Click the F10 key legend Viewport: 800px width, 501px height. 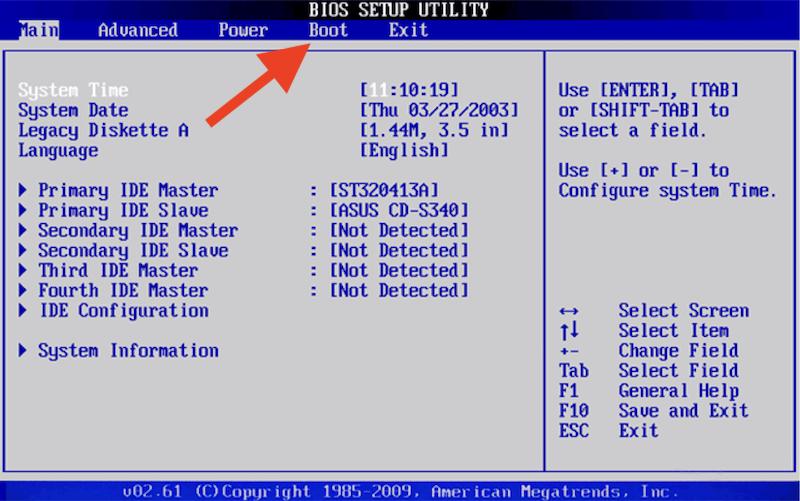pyautogui.click(x=573, y=411)
